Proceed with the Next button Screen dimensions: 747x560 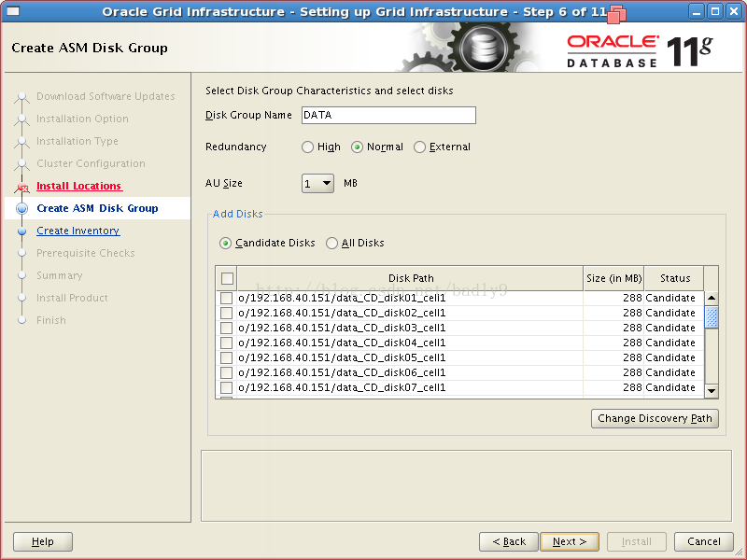pyautogui.click(x=570, y=541)
